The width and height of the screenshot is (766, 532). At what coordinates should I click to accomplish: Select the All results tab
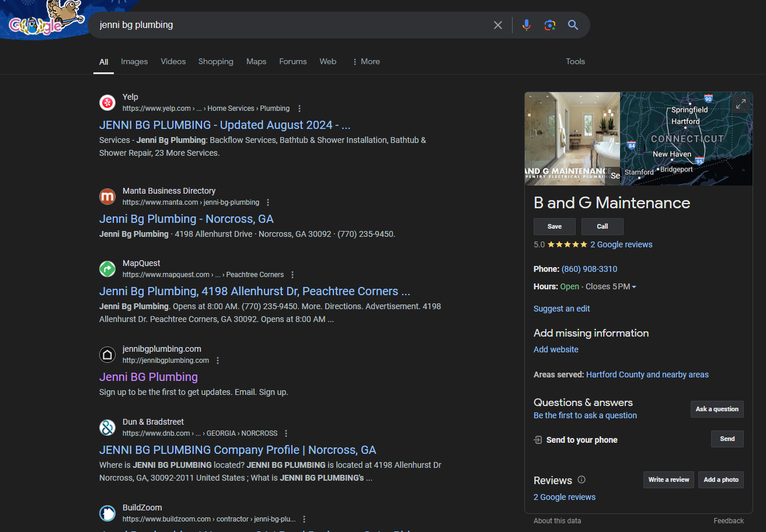click(x=103, y=61)
